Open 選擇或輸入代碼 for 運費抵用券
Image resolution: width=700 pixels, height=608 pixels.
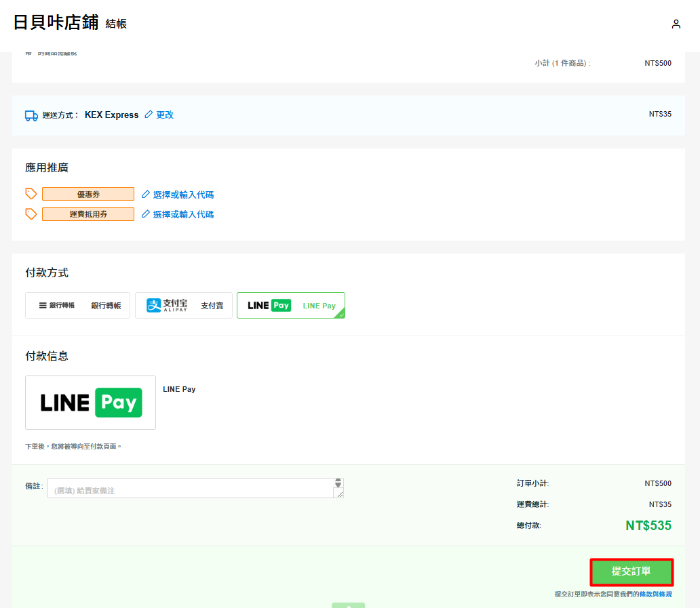(183, 214)
